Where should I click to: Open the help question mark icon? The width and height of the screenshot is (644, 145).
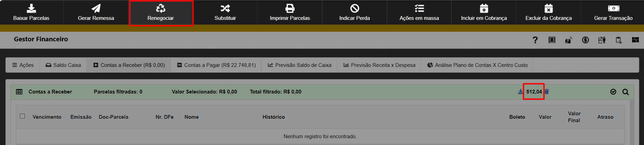535,40
